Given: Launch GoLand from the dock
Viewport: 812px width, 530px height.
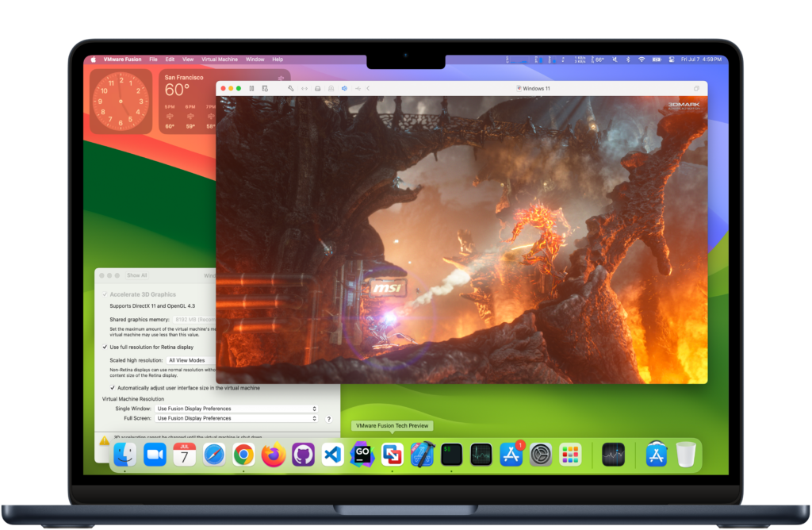Looking at the screenshot, I should tap(362, 455).
